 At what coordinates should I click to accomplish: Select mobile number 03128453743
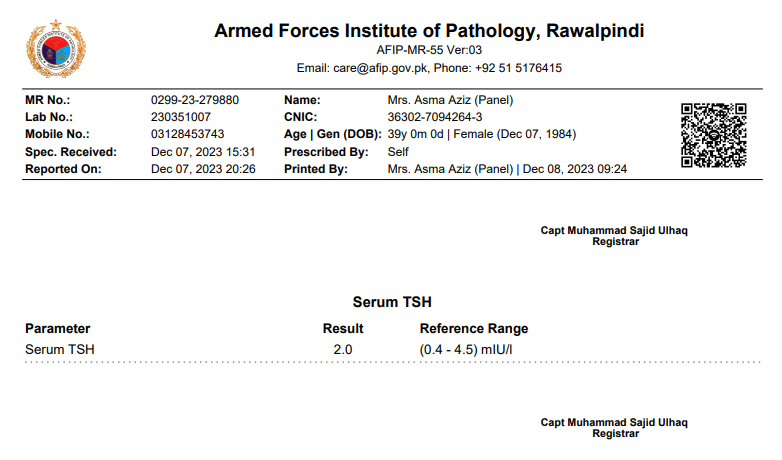[x=188, y=134]
